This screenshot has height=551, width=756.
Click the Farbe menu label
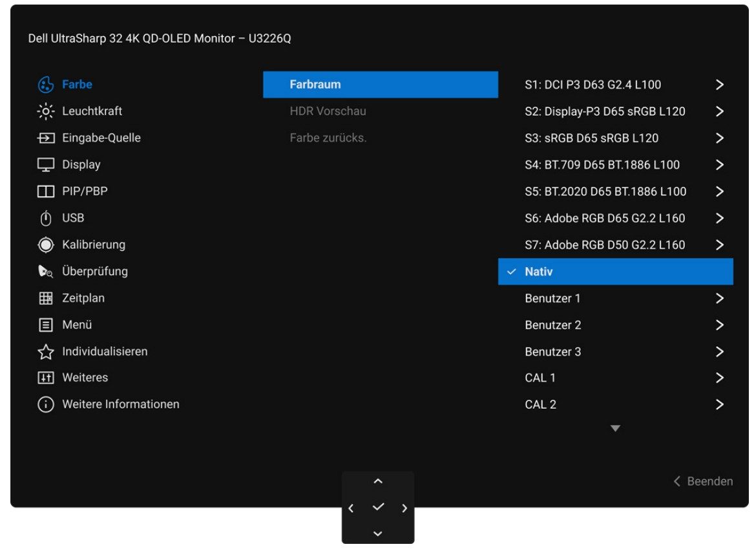(77, 85)
